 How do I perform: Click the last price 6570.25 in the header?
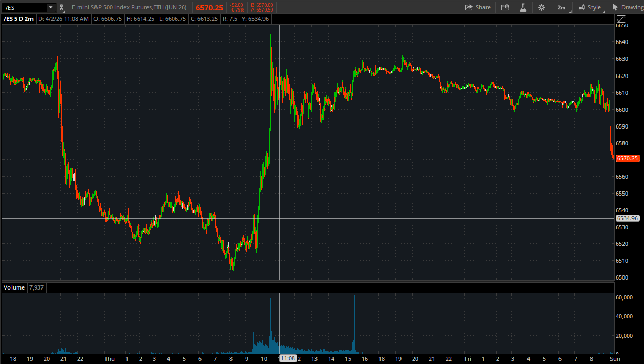pyautogui.click(x=209, y=7)
